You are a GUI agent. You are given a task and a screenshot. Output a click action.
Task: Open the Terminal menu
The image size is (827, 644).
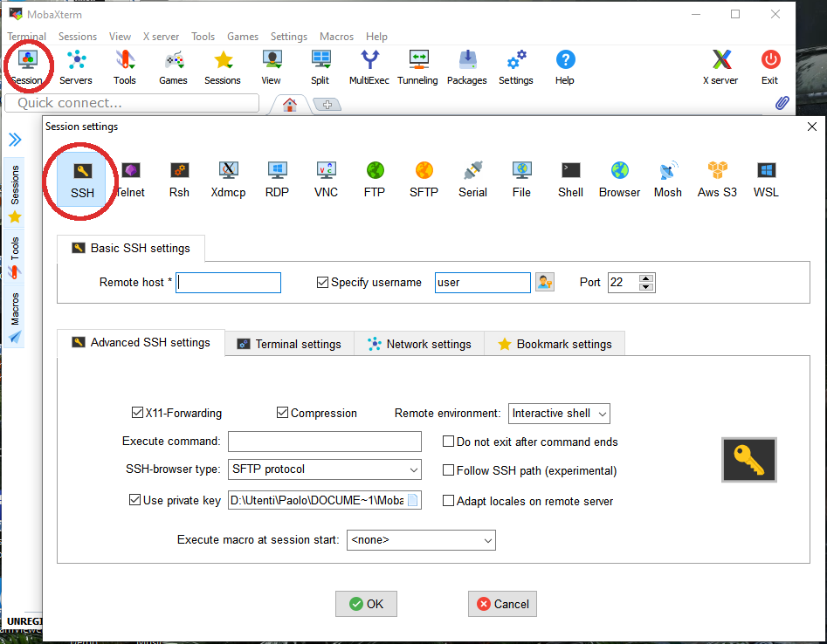[x=27, y=37]
